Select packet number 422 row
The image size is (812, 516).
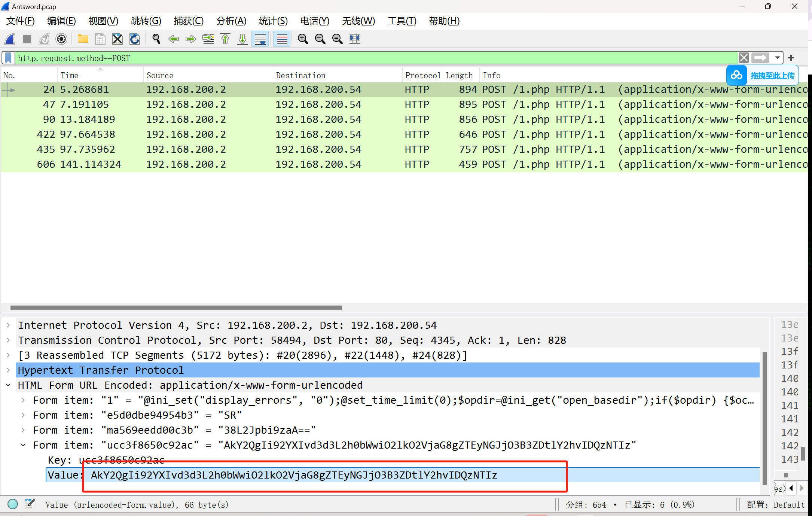tap(225, 134)
